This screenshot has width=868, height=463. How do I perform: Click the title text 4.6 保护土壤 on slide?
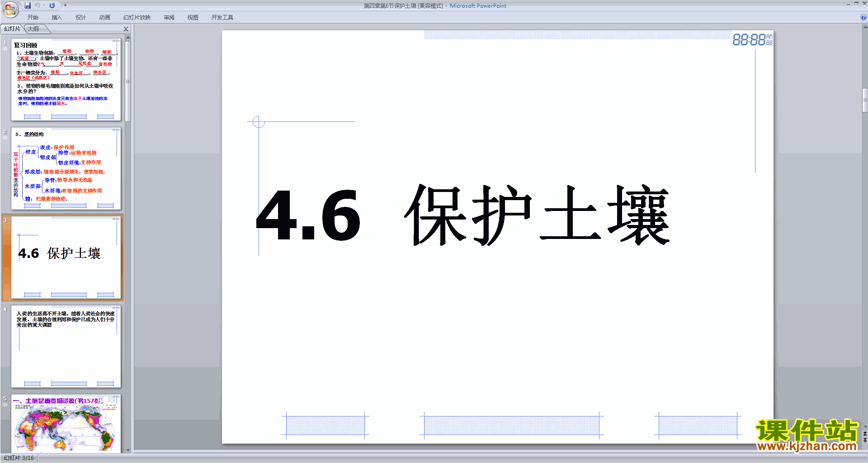[x=463, y=215]
